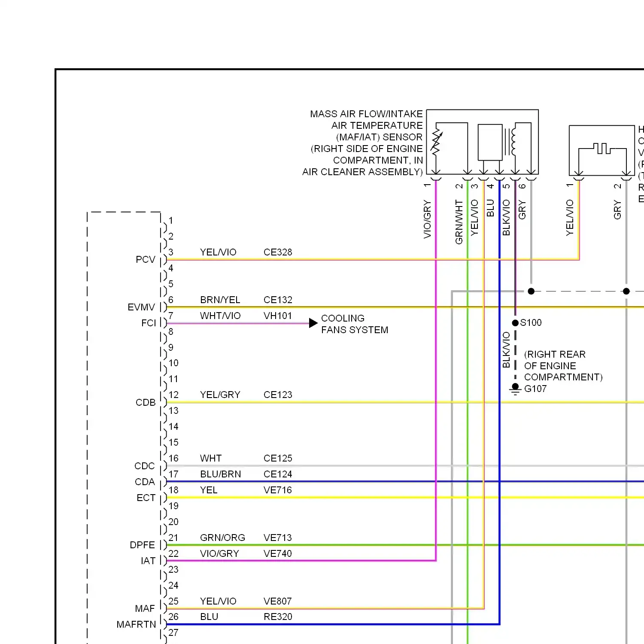Click the vertical GRN/WHT wire label
Screen dimensions: 644x644
[x=459, y=222]
